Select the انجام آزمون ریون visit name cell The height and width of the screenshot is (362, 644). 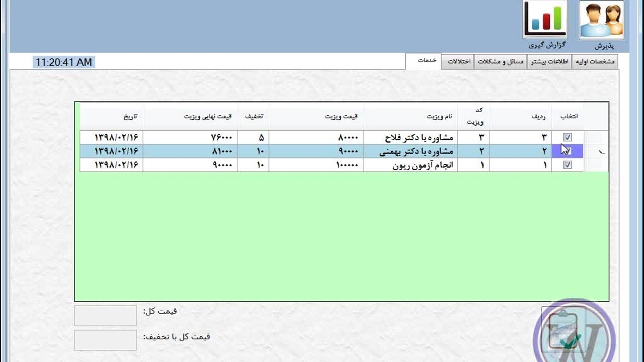point(410,165)
